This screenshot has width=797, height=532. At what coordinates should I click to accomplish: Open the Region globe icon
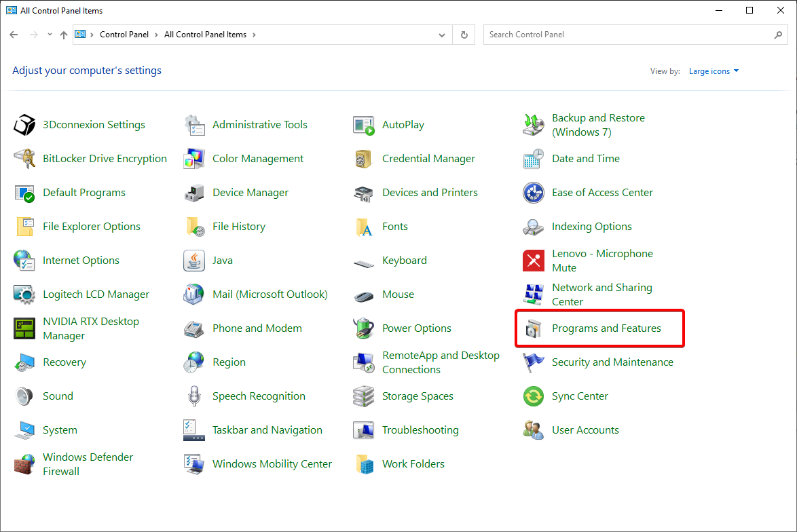pos(194,362)
